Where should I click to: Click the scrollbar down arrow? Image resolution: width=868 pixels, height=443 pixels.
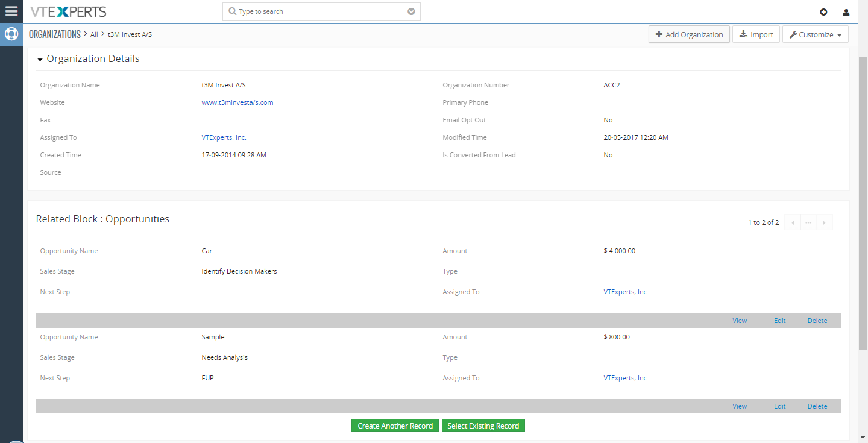click(863, 438)
